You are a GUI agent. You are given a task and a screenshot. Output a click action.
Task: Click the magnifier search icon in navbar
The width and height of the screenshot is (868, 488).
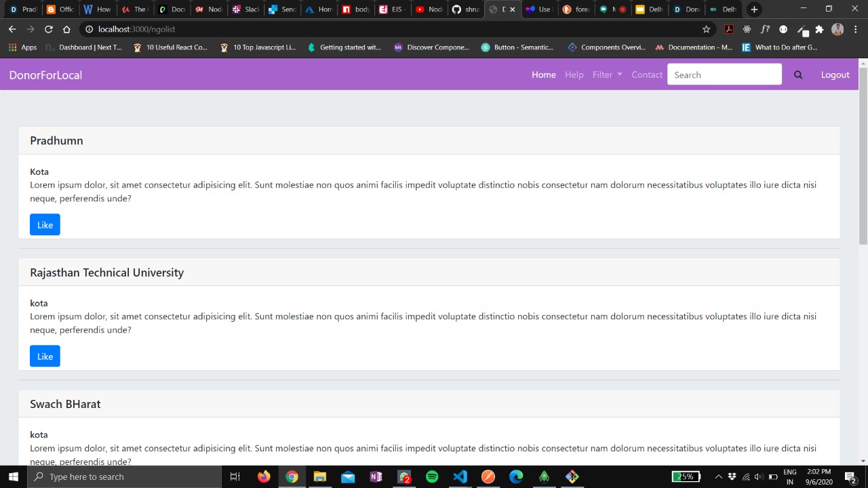[798, 75]
